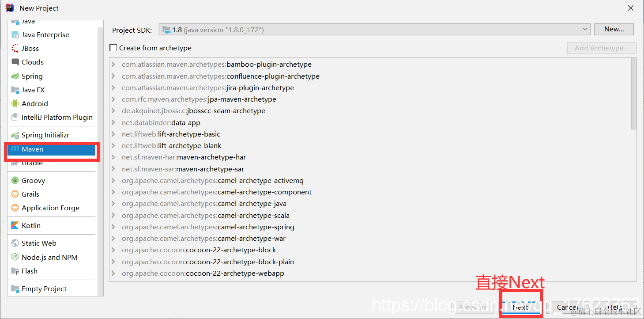Select lift-archetype-blank row
The height and width of the screenshot is (319, 644).
370,146
